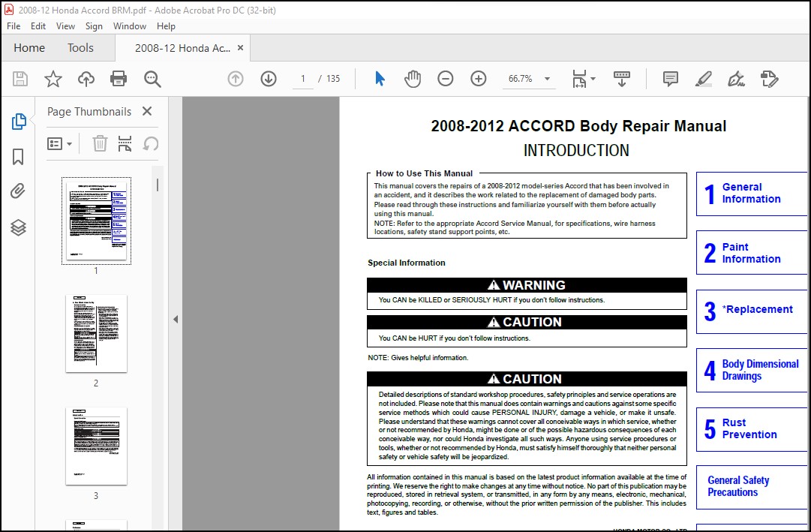This screenshot has width=811, height=532.
Task: Open General Information section link
Action: tap(751, 194)
